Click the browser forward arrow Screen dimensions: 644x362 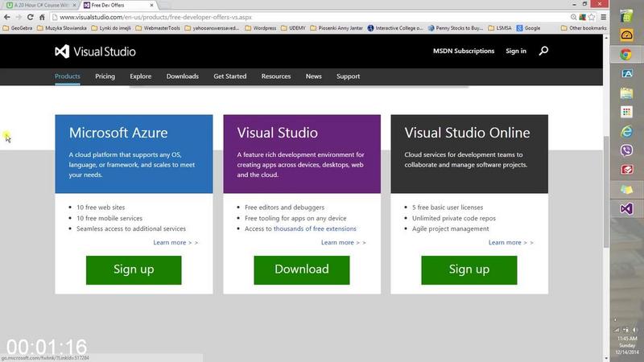pyautogui.click(x=19, y=17)
